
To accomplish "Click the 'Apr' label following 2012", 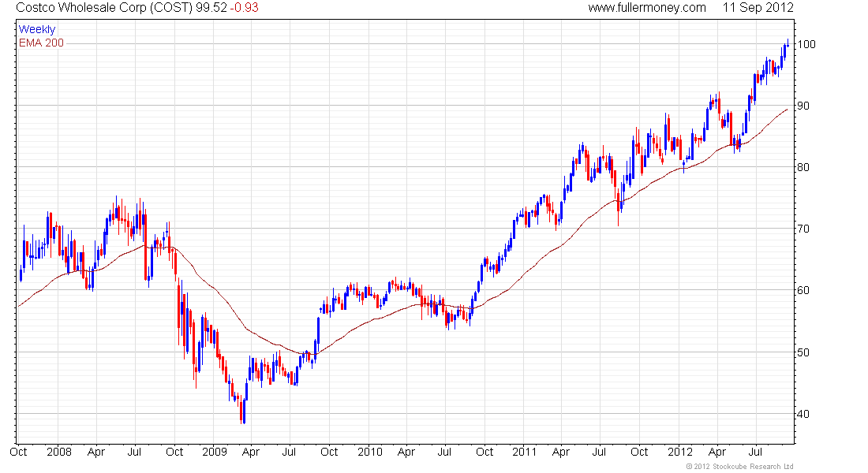I will click(717, 452).
